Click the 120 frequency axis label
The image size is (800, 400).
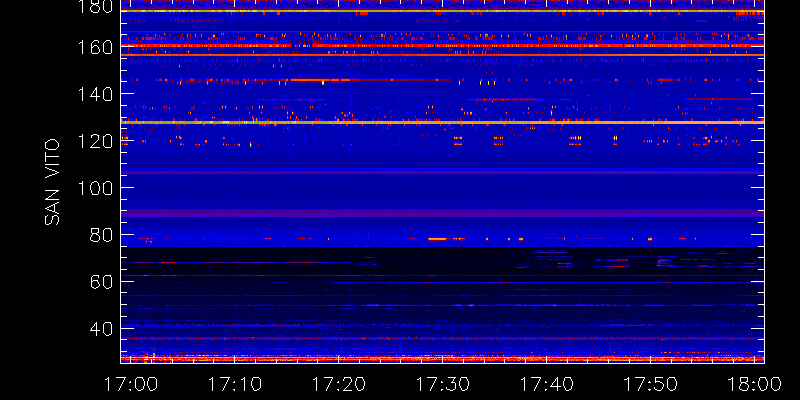(x=97, y=141)
